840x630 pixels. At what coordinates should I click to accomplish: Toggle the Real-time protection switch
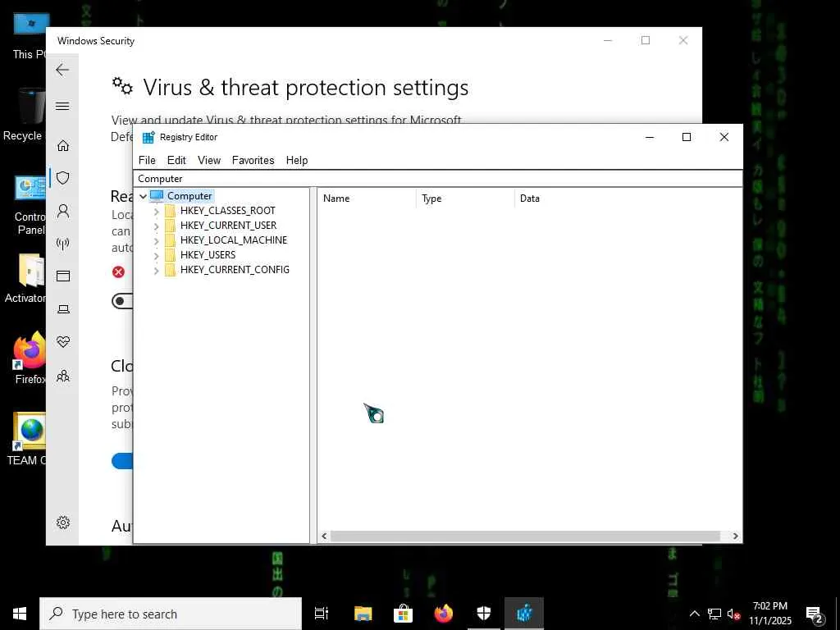122,301
